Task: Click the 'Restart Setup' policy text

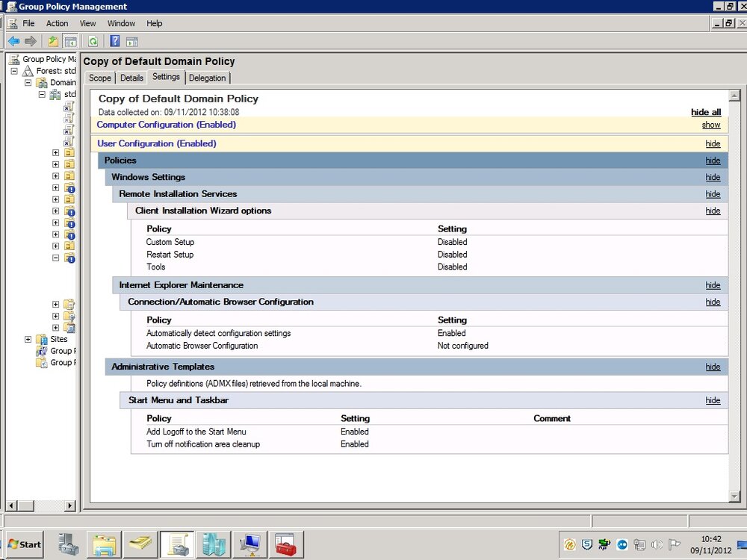Action: [x=170, y=255]
